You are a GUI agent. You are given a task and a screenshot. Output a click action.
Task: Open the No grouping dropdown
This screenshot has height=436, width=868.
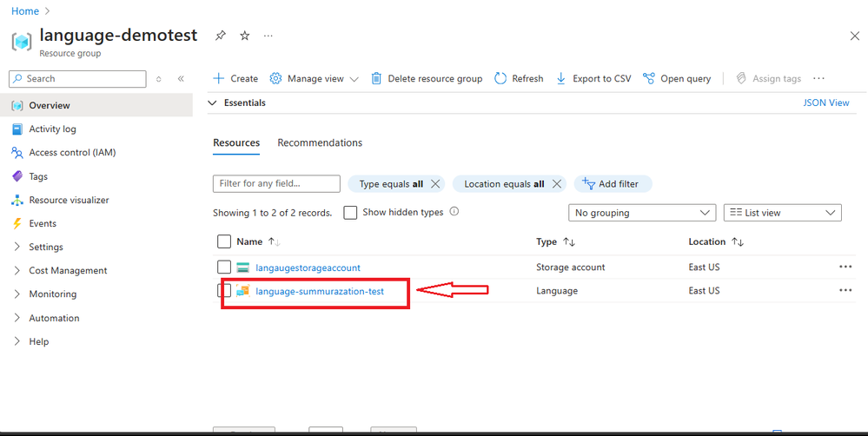point(642,213)
